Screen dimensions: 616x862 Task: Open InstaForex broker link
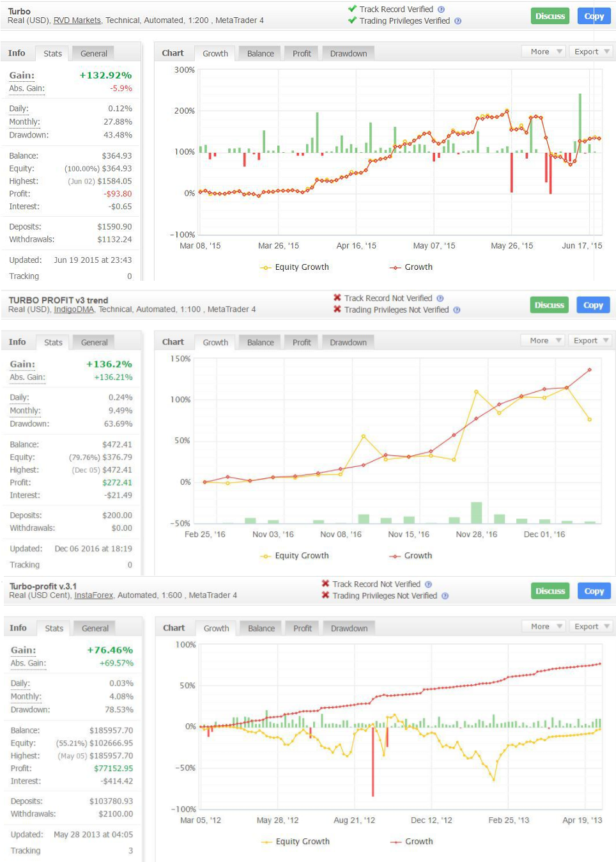click(93, 595)
